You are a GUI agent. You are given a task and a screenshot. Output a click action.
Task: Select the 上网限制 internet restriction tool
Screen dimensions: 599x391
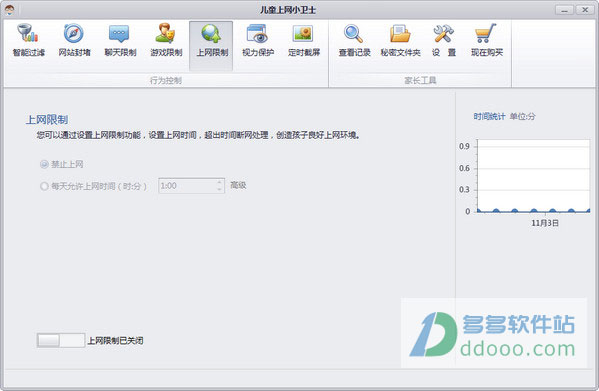(211, 45)
